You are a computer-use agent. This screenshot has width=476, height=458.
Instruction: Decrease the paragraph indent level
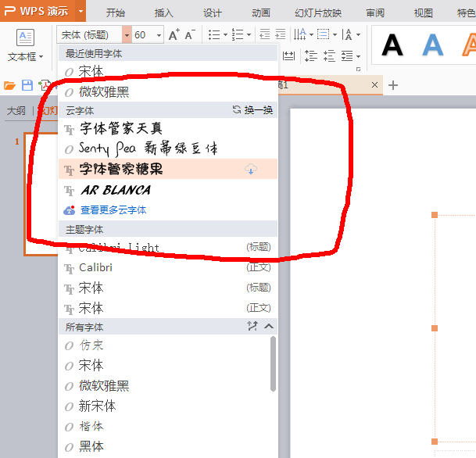(265, 34)
